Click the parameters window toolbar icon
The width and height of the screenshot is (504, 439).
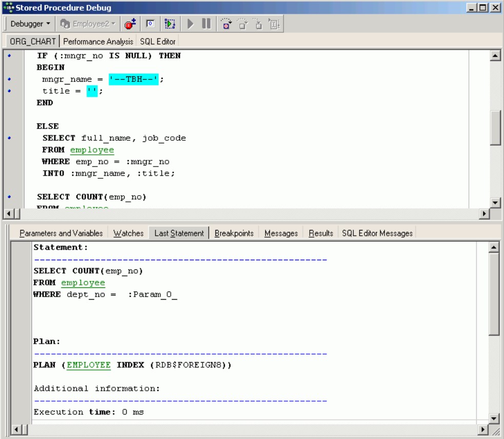pyautogui.click(x=151, y=24)
